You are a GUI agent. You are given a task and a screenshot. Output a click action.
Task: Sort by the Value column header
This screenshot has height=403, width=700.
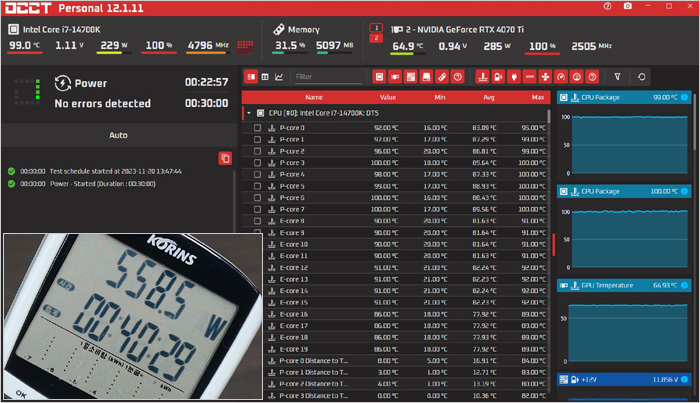point(388,97)
